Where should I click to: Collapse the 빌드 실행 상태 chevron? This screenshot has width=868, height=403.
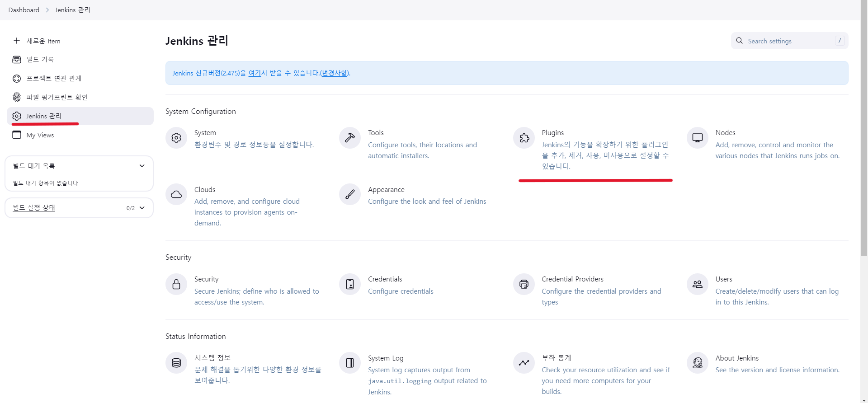pyautogui.click(x=142, y=208)
